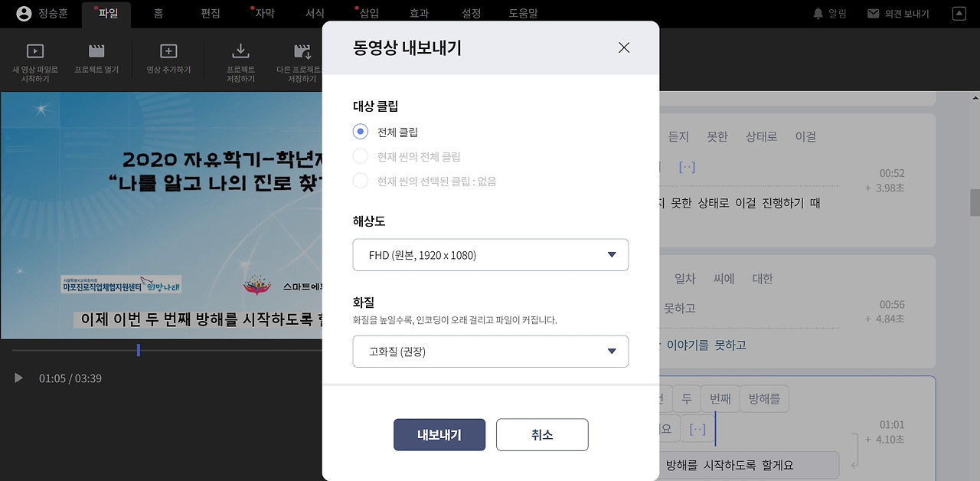The image size is (980, 481).
Task: Open the 효과 menu
Action: [419, 12]
